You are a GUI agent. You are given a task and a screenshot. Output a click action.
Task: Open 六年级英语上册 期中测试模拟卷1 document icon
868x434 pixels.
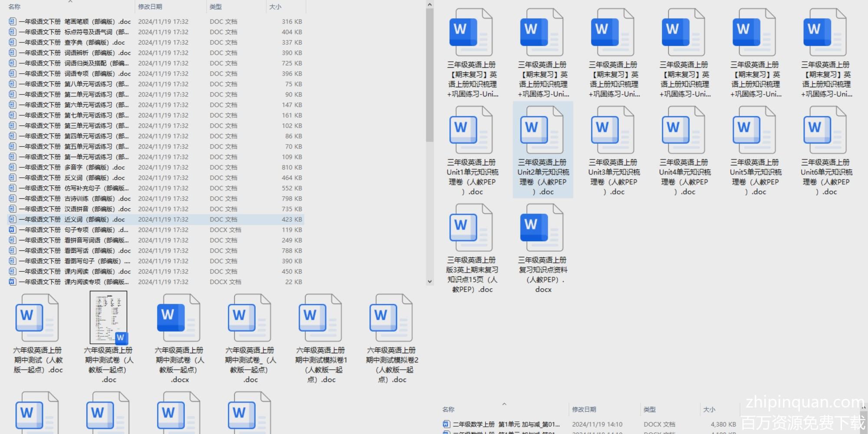(x=320, y=318)
